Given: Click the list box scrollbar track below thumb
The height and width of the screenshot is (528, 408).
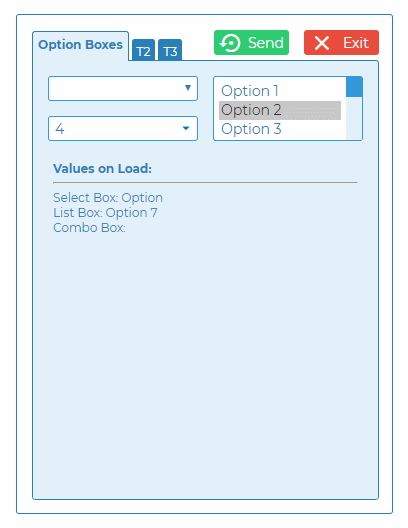Looking at the screenshot, I should click(354, 118).
